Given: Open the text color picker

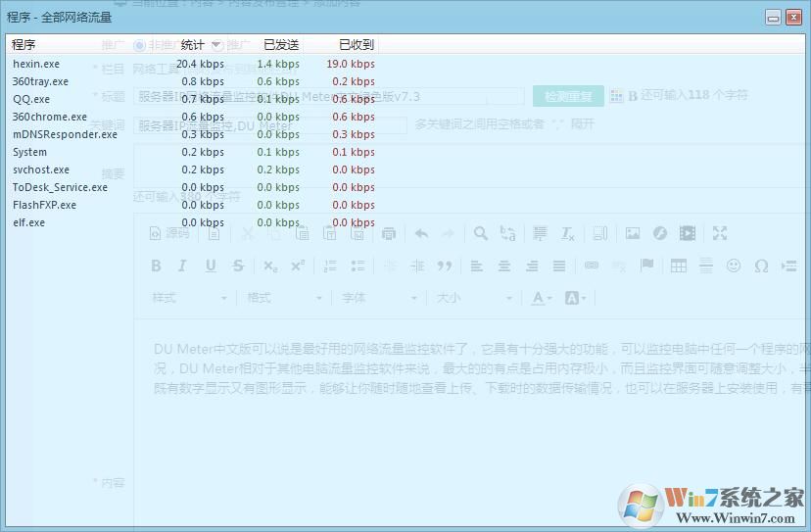Looking at the screenshot, I should coord(542,298).
